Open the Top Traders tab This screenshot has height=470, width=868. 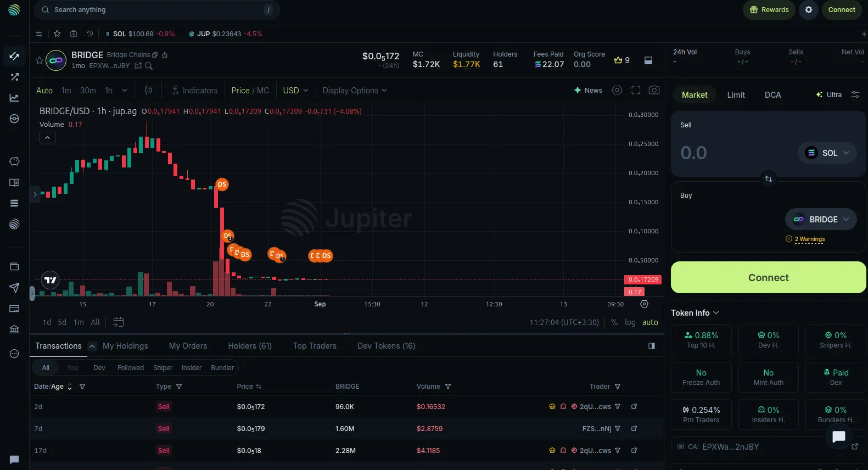pos(315,346)
